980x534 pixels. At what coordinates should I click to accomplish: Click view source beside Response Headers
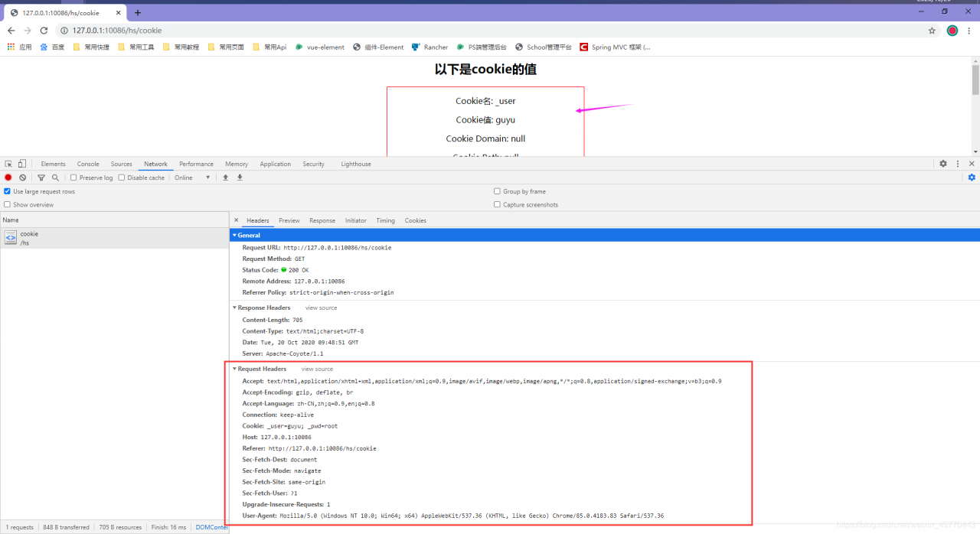pyautogui.click(x=321, y=308)
